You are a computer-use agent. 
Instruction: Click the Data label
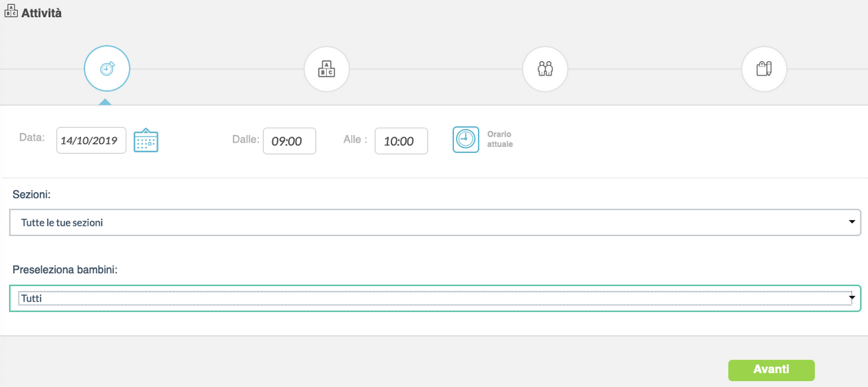coord(32,137)
